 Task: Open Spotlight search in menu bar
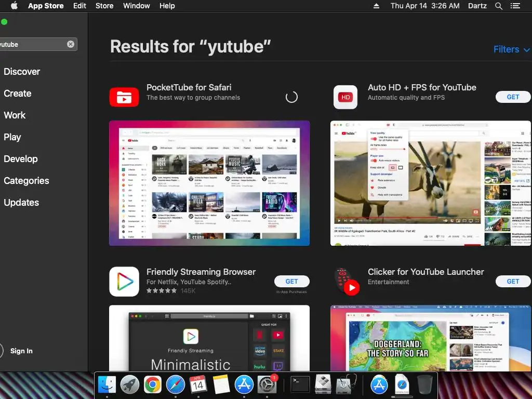[x=498, y=6]
